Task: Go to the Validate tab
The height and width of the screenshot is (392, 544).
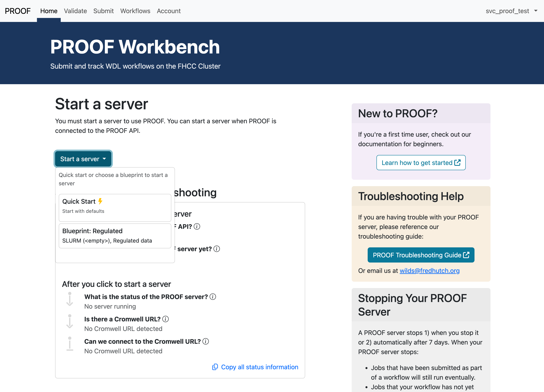Action: (75, 11)
